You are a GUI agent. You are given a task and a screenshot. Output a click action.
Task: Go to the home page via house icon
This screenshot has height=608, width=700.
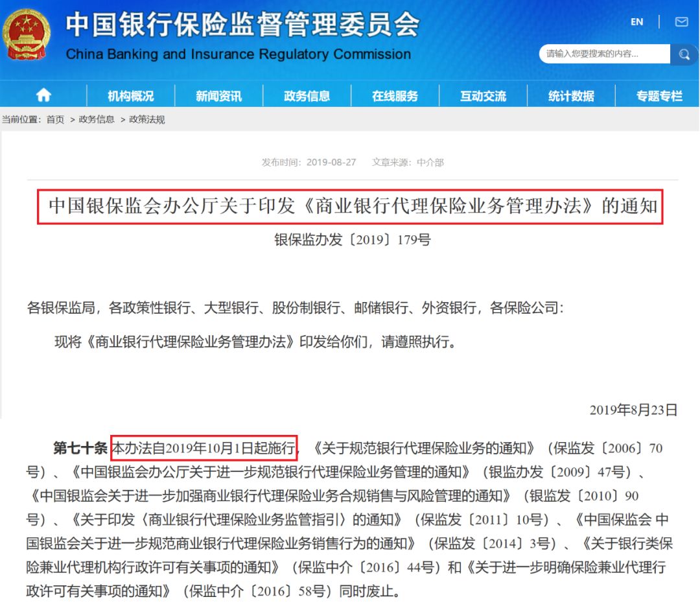tap(44, 95)
